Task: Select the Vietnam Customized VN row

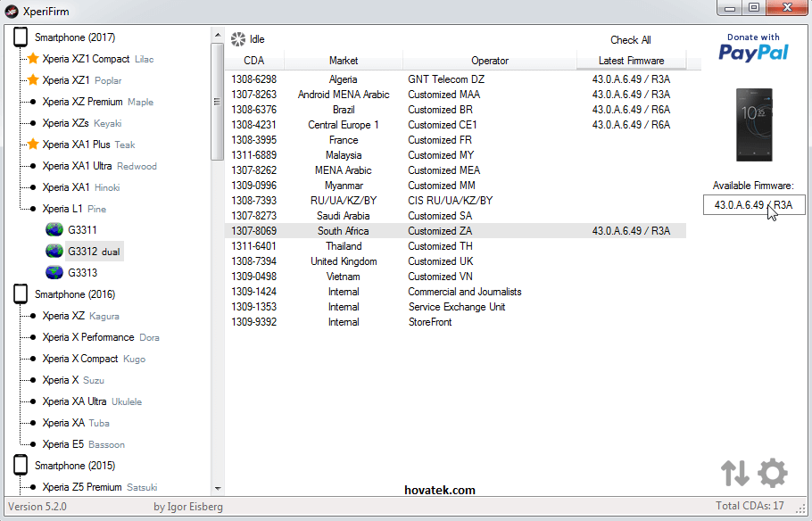Action: tap(456, 276)
